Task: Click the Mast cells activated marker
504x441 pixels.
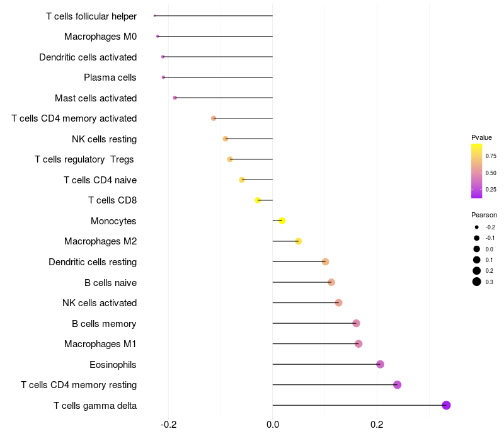Action: (x=175, y=98)
